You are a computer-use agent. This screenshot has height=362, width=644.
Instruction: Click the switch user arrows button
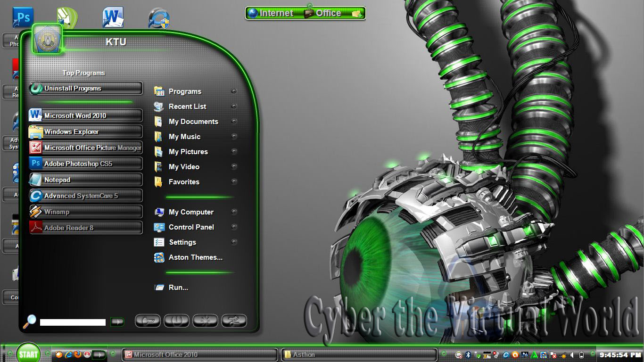[234, 321]
